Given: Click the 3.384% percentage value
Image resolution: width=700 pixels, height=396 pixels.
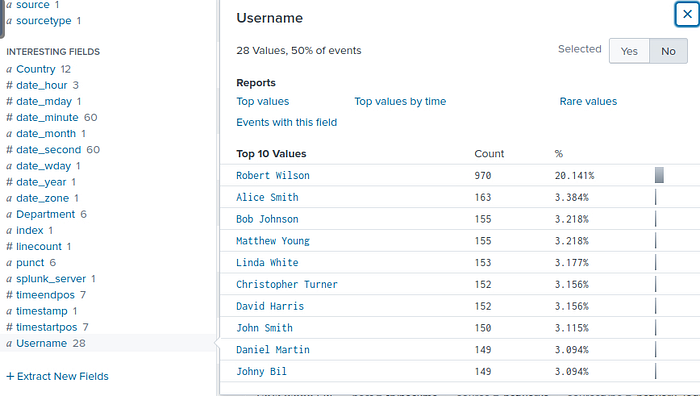Looking at the screenshot, I should click(x=571, y=197).
